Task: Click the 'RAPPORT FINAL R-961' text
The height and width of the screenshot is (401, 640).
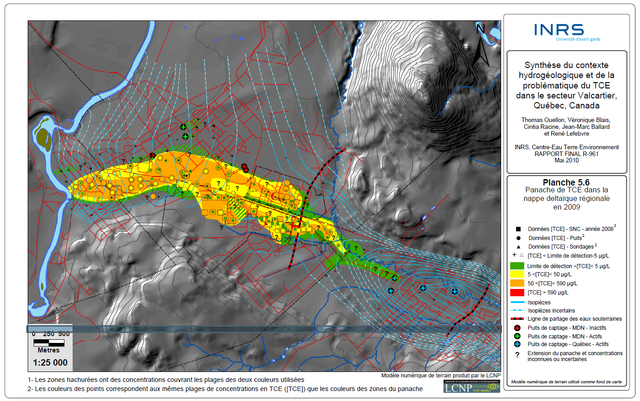Action: point(567,154)
